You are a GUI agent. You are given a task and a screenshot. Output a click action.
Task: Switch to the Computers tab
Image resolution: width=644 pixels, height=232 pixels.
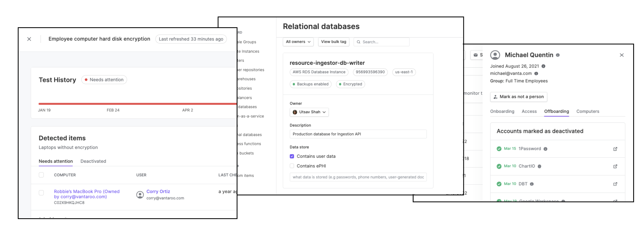coord(588,111)
